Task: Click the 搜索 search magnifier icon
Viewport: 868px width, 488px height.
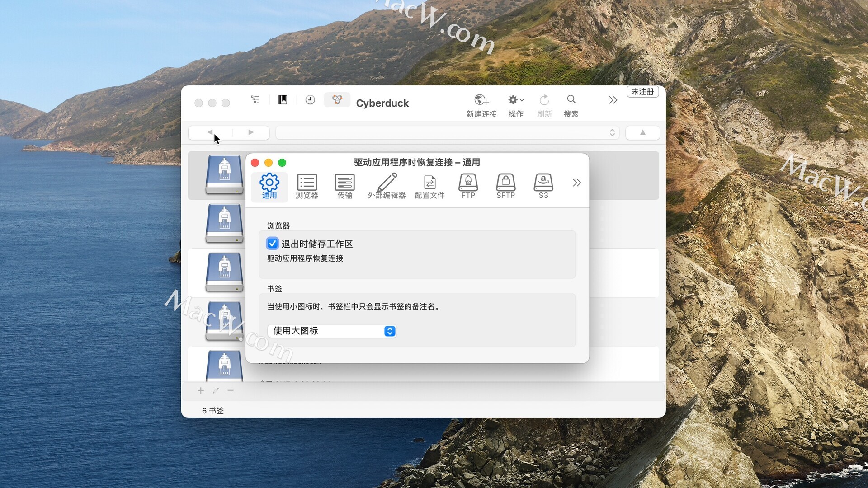Action: tap(571, 100)
